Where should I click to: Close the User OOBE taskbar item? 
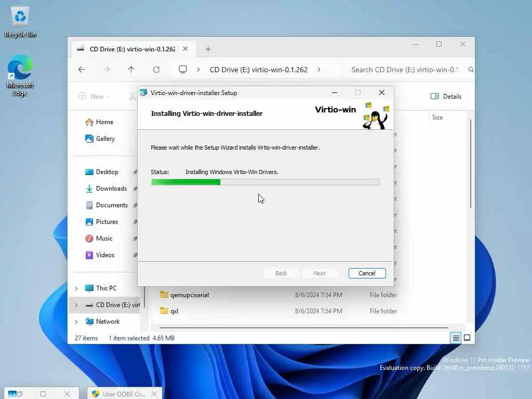[x=154, y=394]
